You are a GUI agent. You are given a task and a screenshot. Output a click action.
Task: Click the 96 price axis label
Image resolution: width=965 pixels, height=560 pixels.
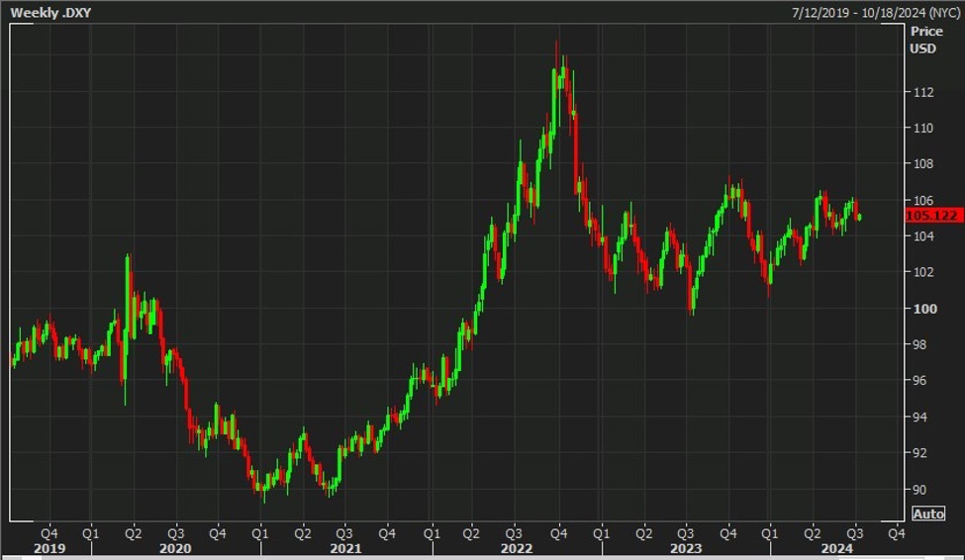(922, 381)
